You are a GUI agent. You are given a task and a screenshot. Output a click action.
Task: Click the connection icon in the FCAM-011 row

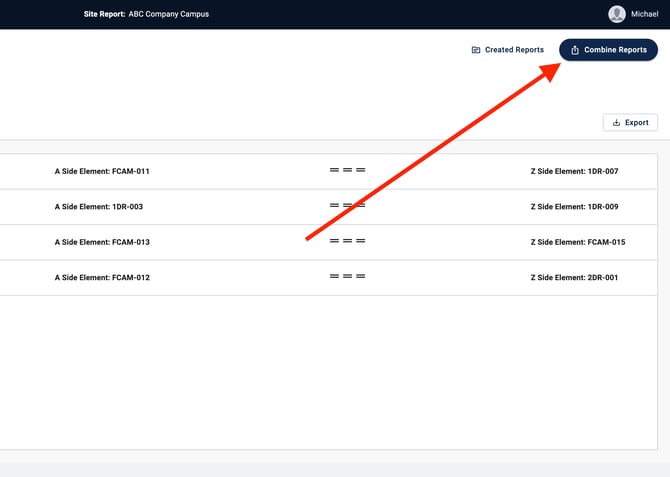click(x=347, y=171)
